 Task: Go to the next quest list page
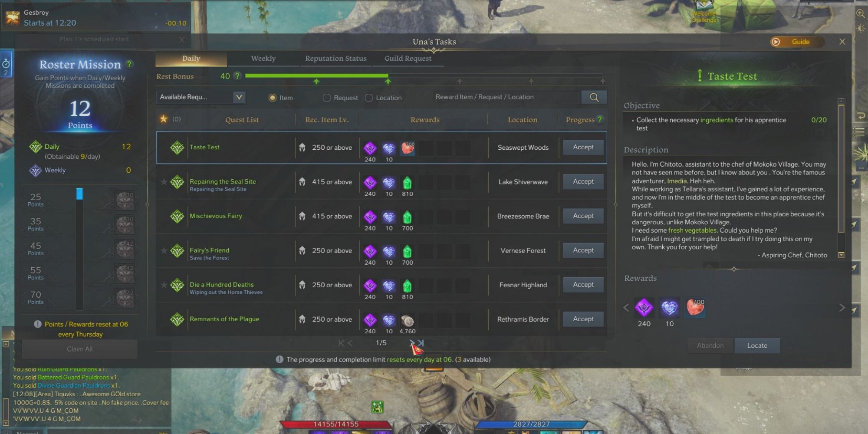411,343
